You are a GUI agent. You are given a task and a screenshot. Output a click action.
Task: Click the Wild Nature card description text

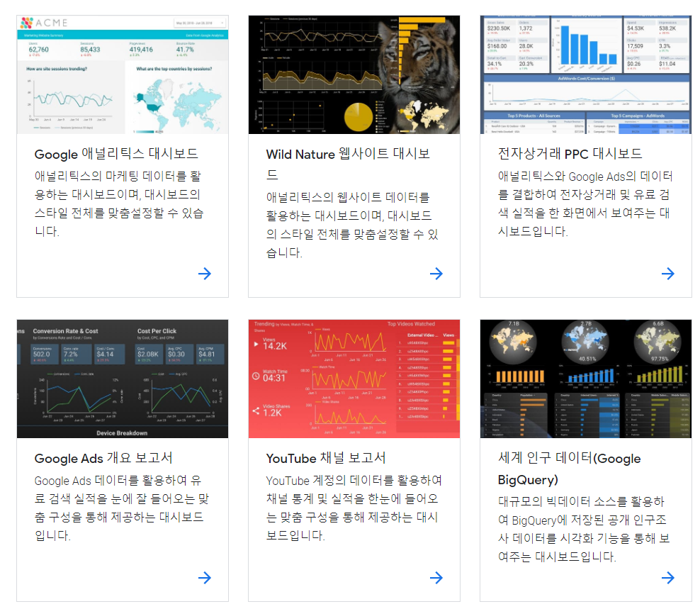352,225
